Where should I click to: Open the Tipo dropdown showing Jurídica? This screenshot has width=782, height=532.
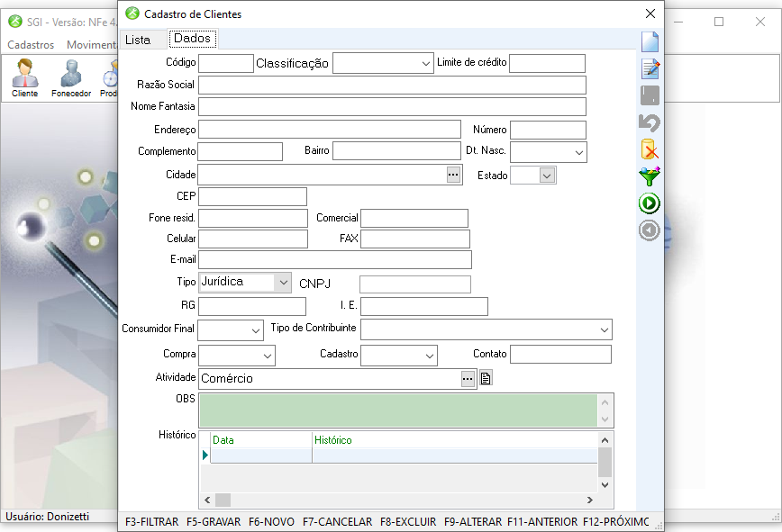point(283,283)
